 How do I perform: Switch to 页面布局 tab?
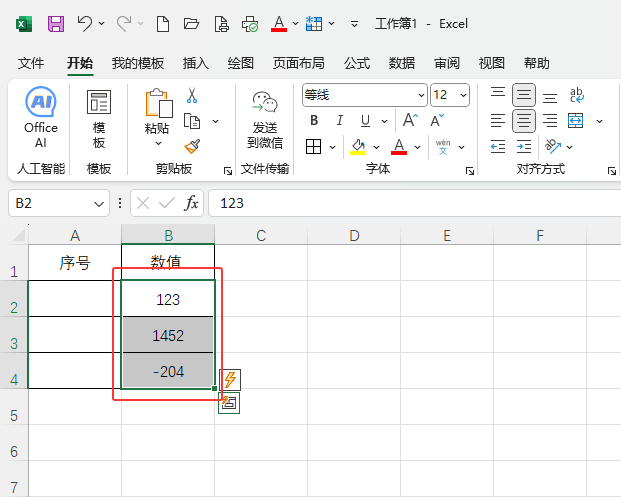click(299, 63)
